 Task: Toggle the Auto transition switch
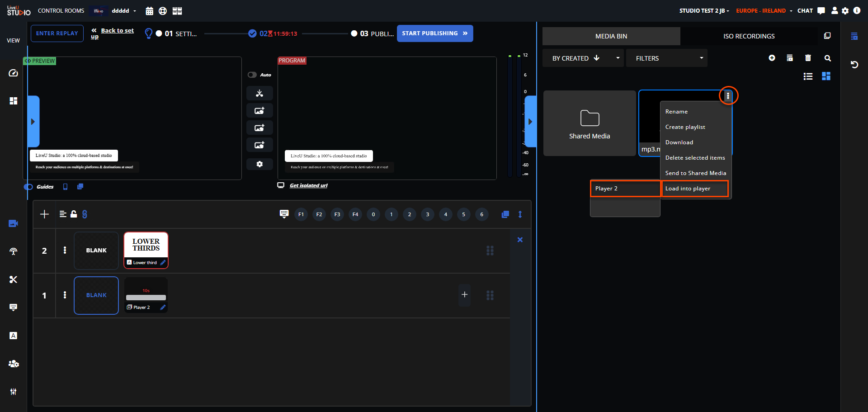[x=252, y=75]
